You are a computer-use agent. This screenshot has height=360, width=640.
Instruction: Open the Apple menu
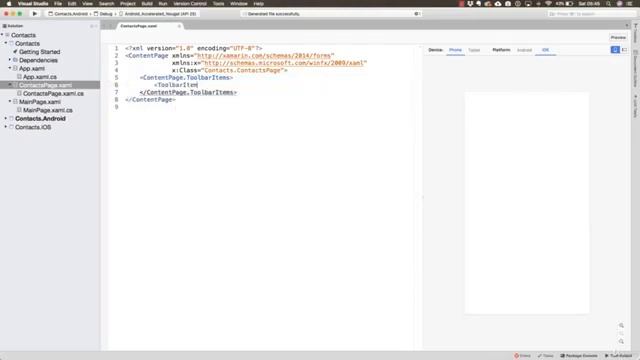click(x=9, y=4)
